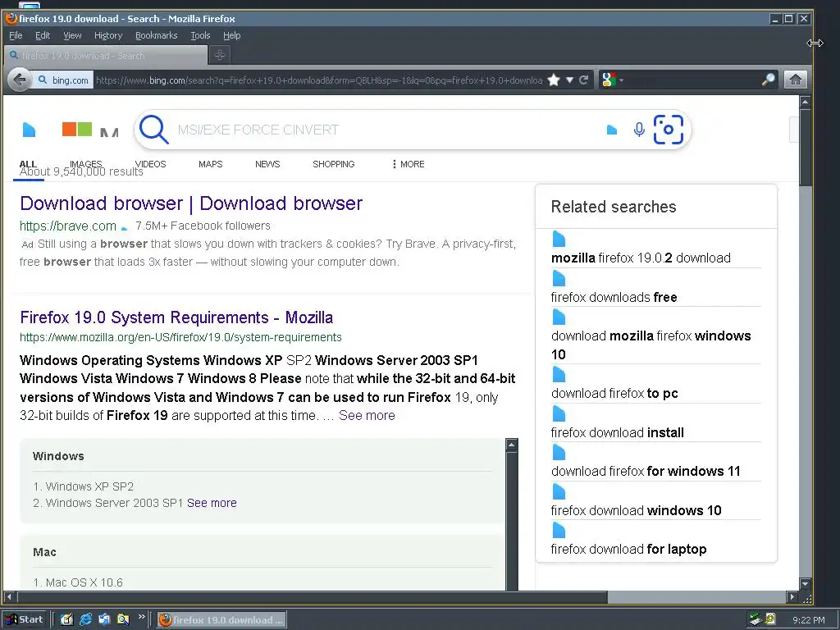Open the History menu

coord(108,35)
